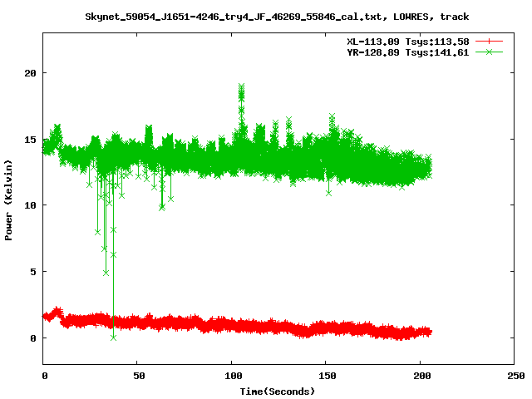532x399 pixels.
Task: Click x-axis tick label 150
Action: pos(328,376)
